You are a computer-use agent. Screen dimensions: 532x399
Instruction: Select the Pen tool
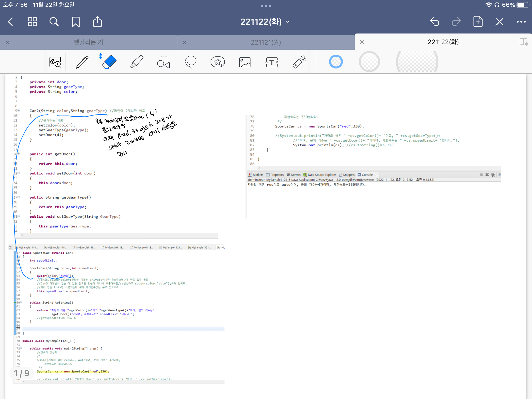click(x=82, y=62)
